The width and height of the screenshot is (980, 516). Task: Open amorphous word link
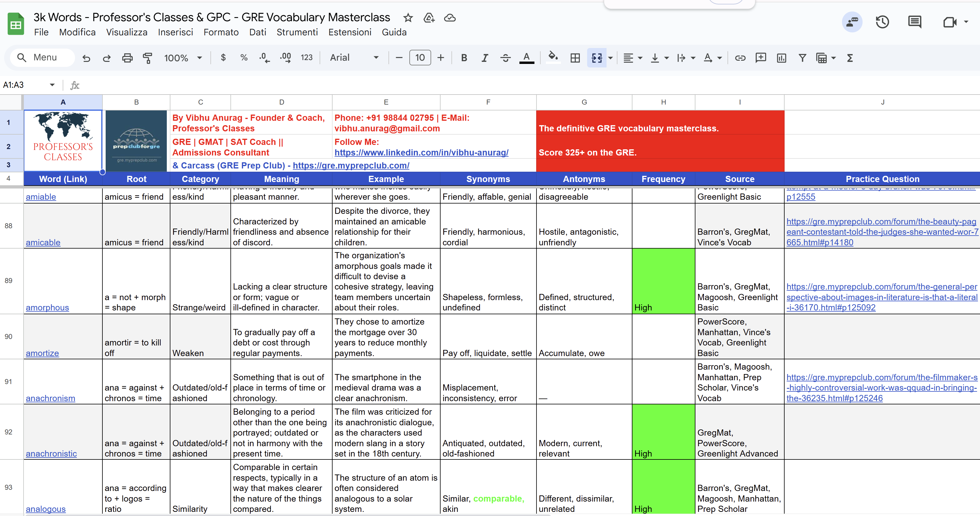[47, 307]
